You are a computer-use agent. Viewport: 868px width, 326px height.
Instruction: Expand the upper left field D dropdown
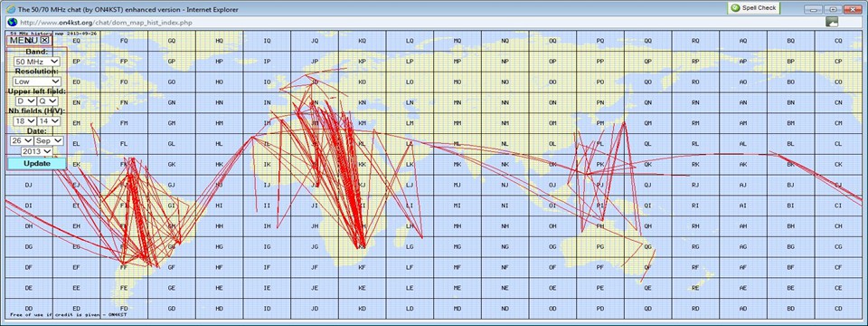tap(25, 101)
